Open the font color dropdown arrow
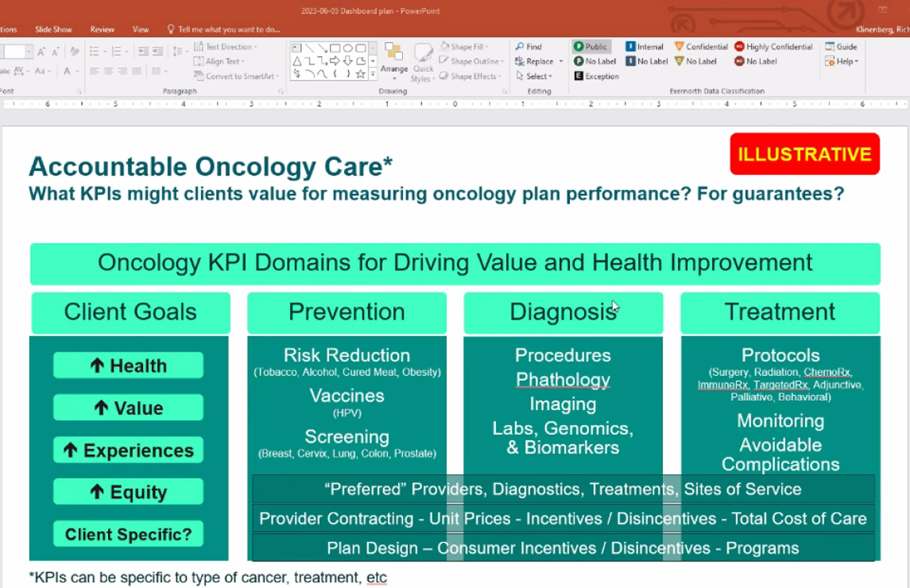The image size is (910, 588). click(78, 71)
